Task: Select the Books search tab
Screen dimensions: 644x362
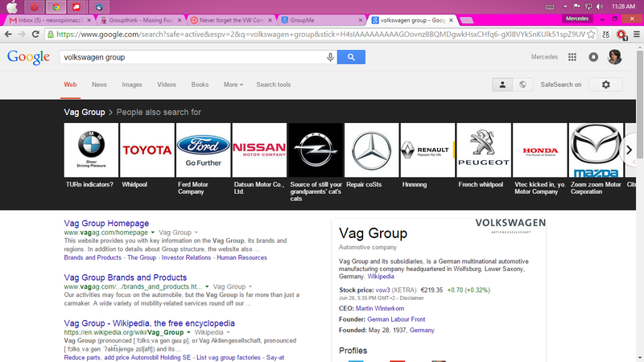Action: pos(200,84)
